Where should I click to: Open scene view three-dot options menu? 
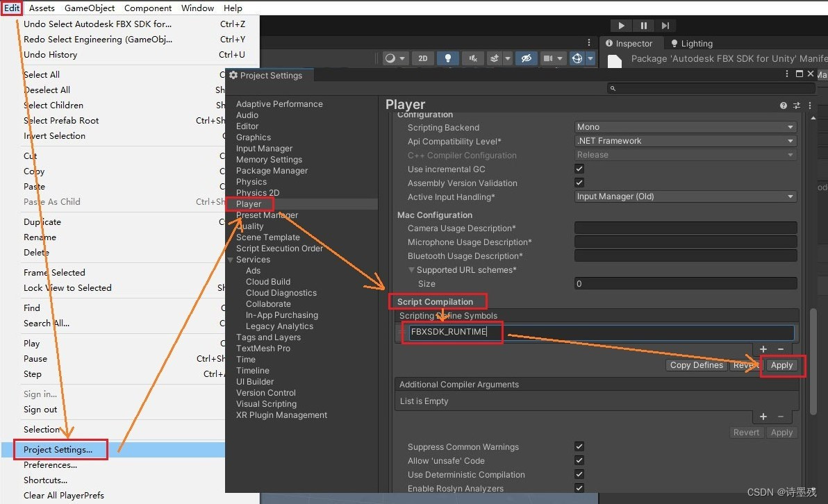[589, 42]
